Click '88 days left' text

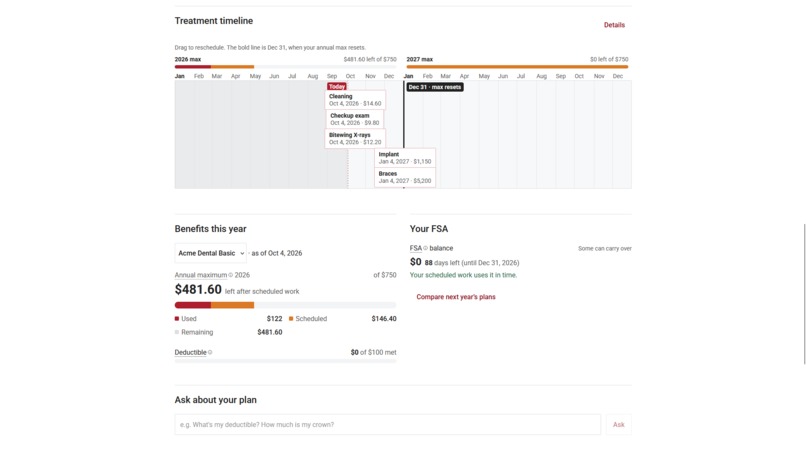coord(442,263)
